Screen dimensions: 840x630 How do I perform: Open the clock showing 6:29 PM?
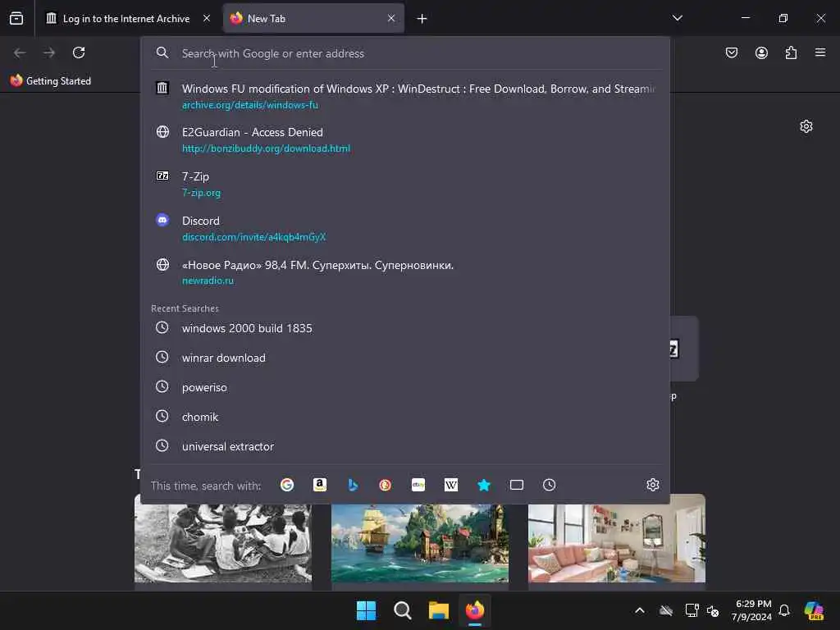click(751, 610)
